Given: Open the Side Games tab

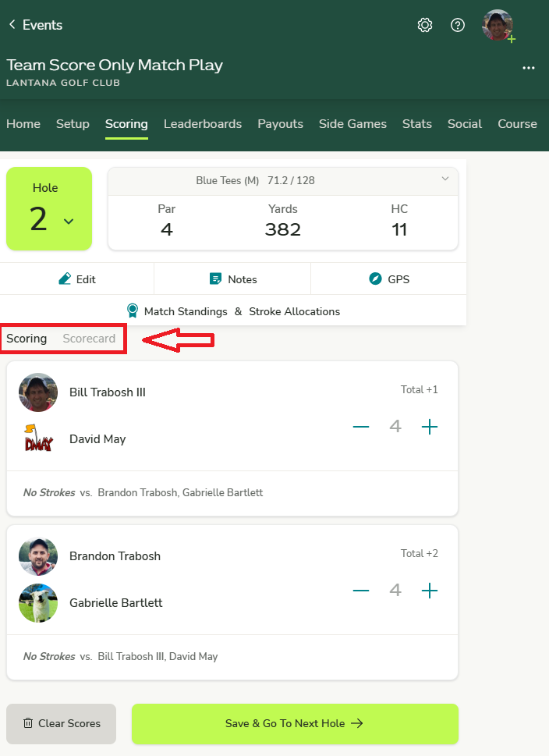Looking at the screenshot, I should [x=352, y=124].
